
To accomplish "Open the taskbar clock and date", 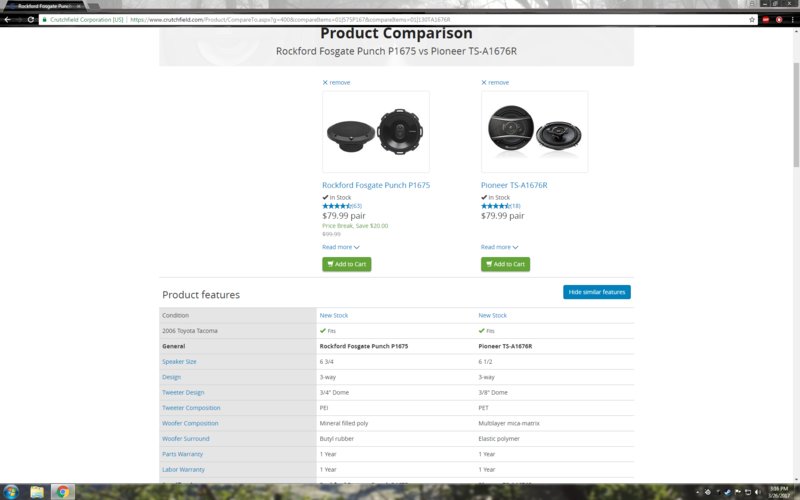I will [779, 492].
